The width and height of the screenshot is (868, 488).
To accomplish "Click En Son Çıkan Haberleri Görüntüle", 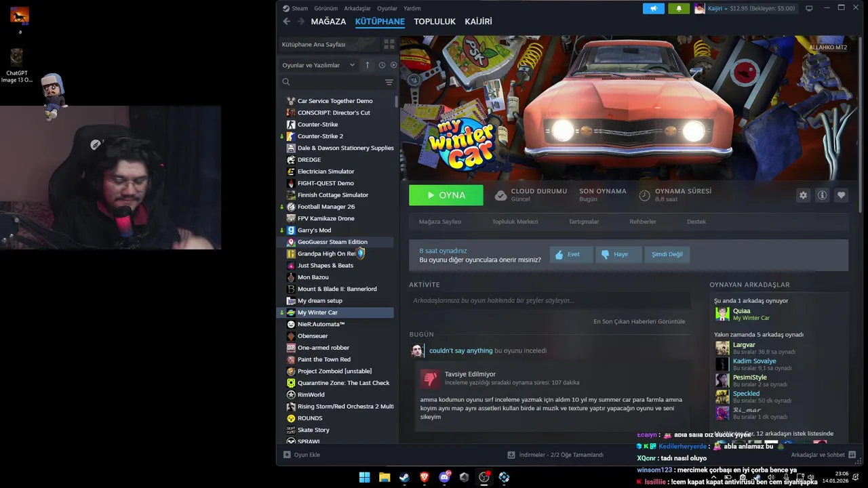I will [639, 321].
